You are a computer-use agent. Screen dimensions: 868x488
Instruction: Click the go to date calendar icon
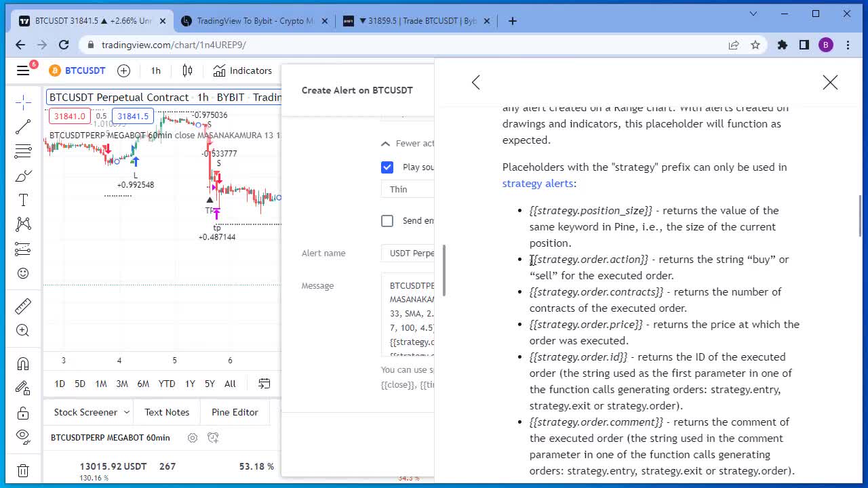(x=264, y=384)
